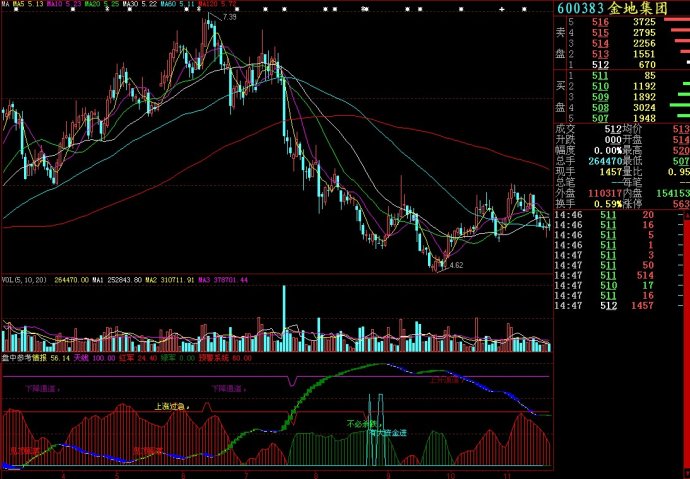The width and height of the screenshot is (690, 479).
Task: Click buy level 1 volume 85
Action: coord(650,76)
